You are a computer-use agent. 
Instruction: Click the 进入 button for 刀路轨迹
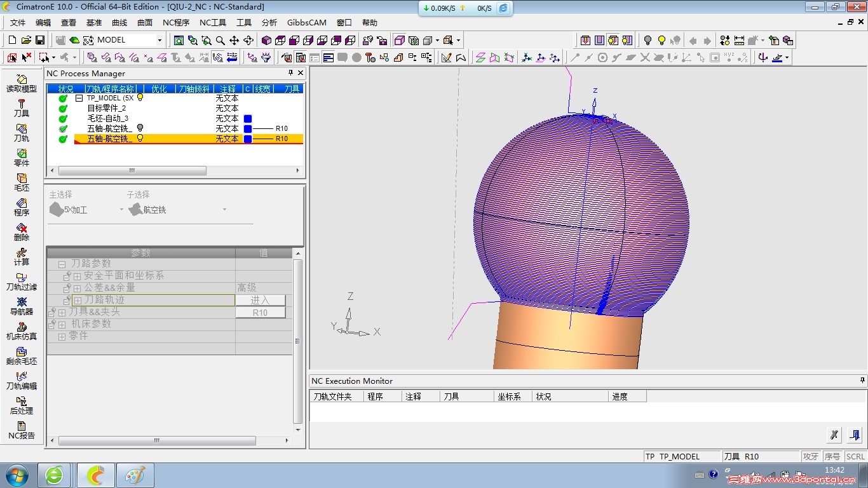(x=260, y=300)
